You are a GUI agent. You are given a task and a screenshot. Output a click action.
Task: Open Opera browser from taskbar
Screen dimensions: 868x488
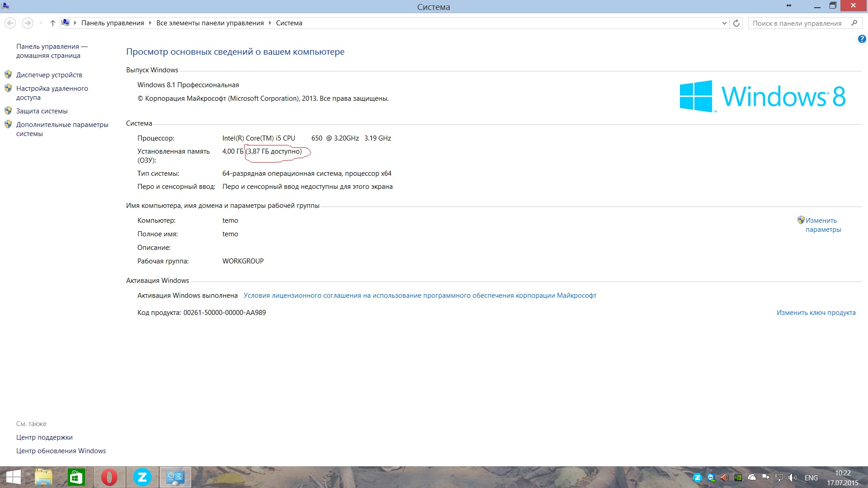[x=109, y=477]
